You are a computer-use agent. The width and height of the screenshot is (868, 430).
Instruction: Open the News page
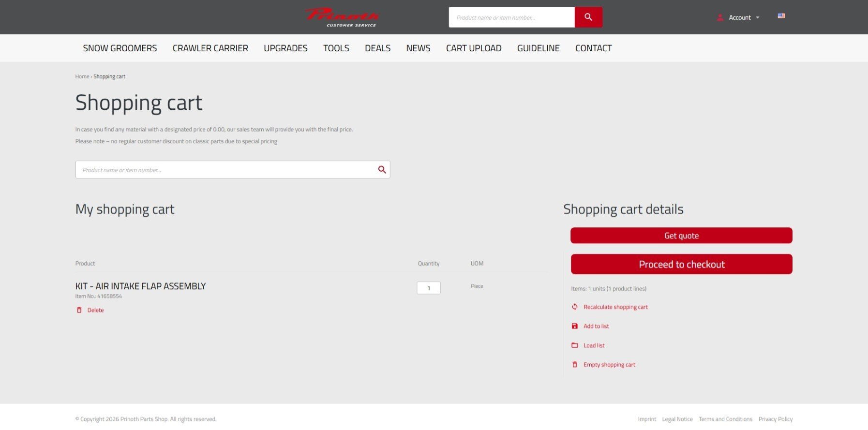(x=418, y=48)
